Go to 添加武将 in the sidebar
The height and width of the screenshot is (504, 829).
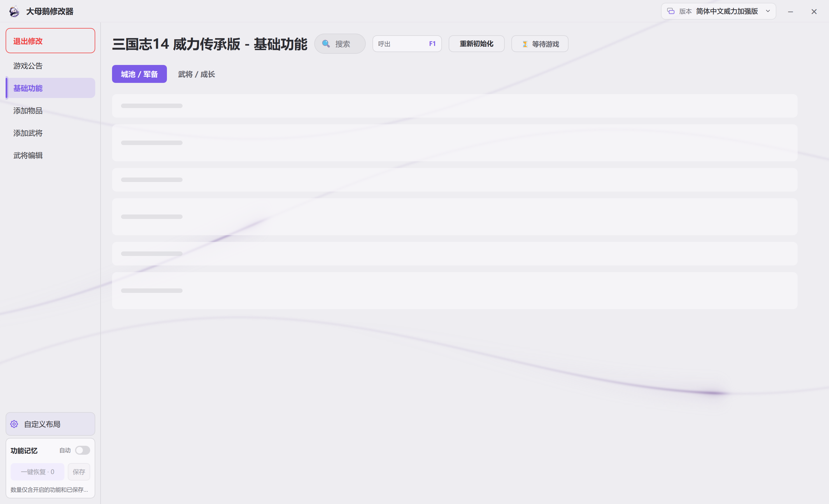[50, 133]
